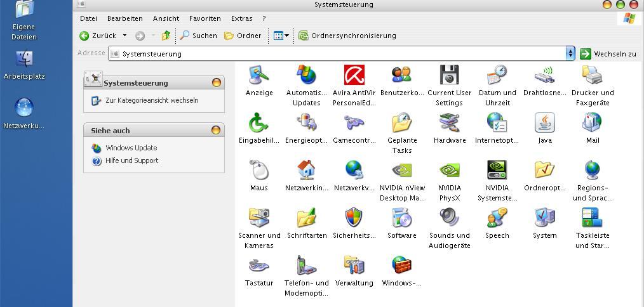Open Taskleiste und Startmenü settings
644x307 pixels.
(x=593, y=218)
